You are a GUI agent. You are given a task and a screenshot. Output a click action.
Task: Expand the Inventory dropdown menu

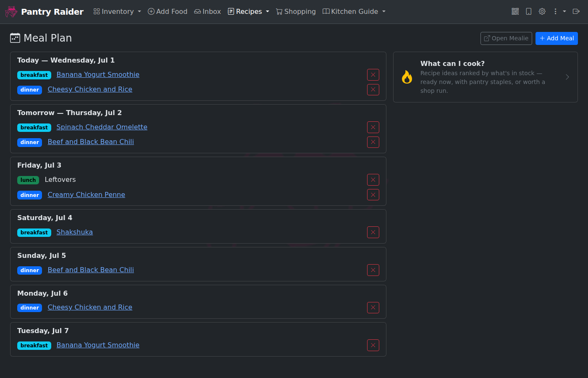tap(117, 11)
